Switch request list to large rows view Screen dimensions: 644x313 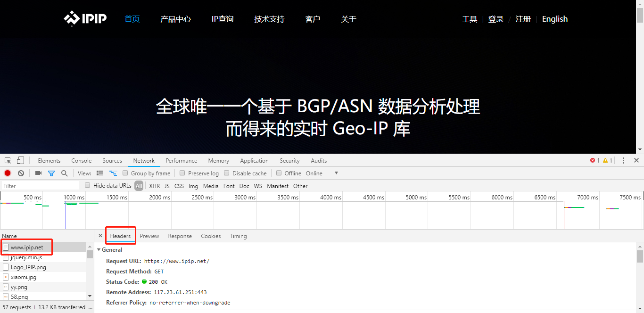100,173
